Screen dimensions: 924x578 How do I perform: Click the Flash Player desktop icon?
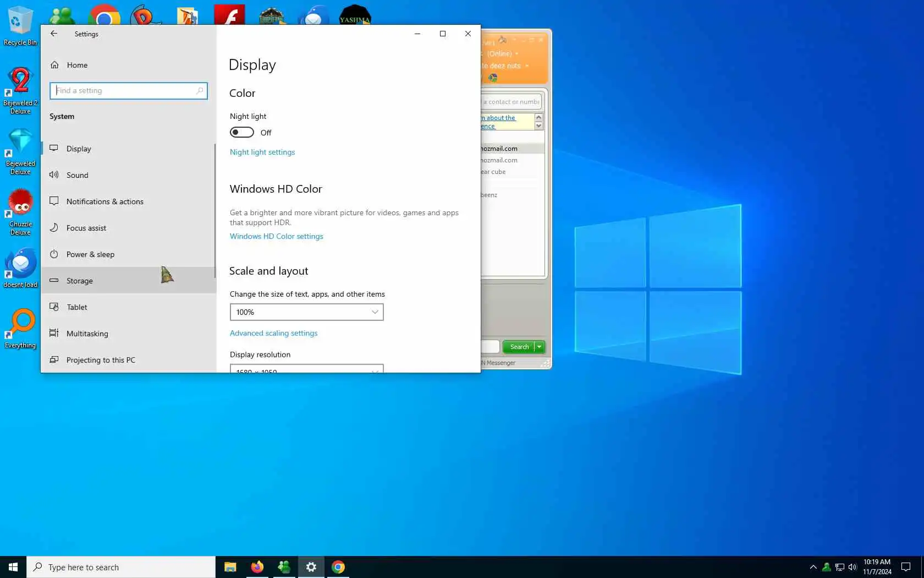[229, 15]
